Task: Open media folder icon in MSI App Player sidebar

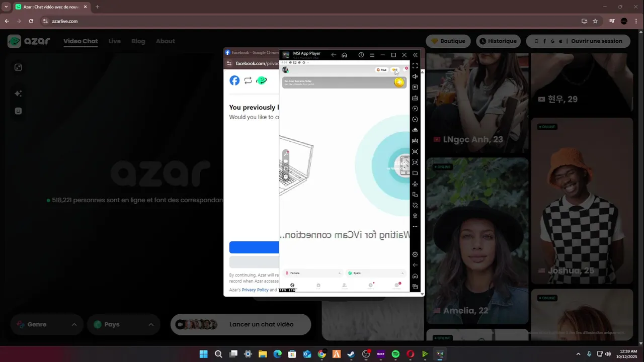Action: click(x=415, y=173)
